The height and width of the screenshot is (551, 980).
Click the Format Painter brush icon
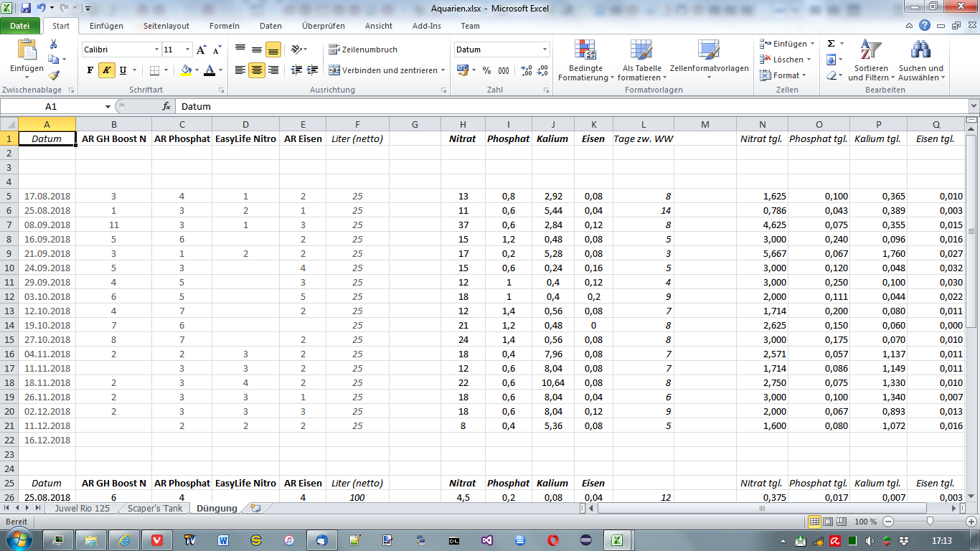(54, 75)
